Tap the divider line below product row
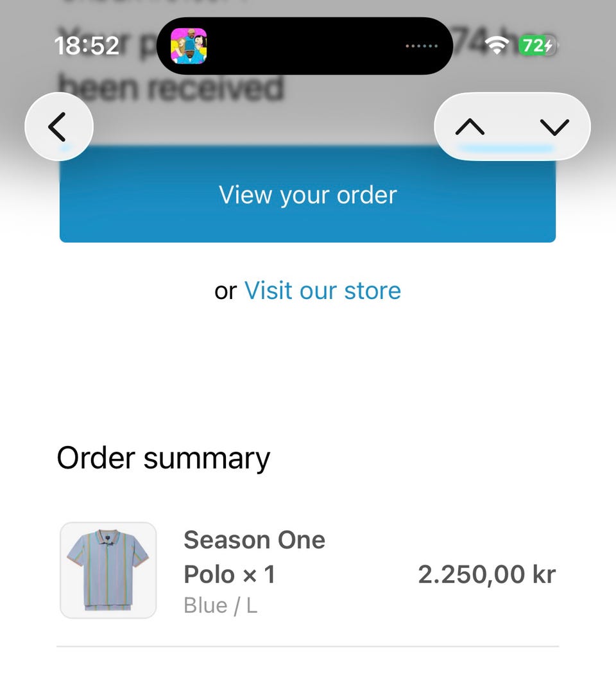The width and height of the screenshot is (616, 688). (x=307, y=646)
